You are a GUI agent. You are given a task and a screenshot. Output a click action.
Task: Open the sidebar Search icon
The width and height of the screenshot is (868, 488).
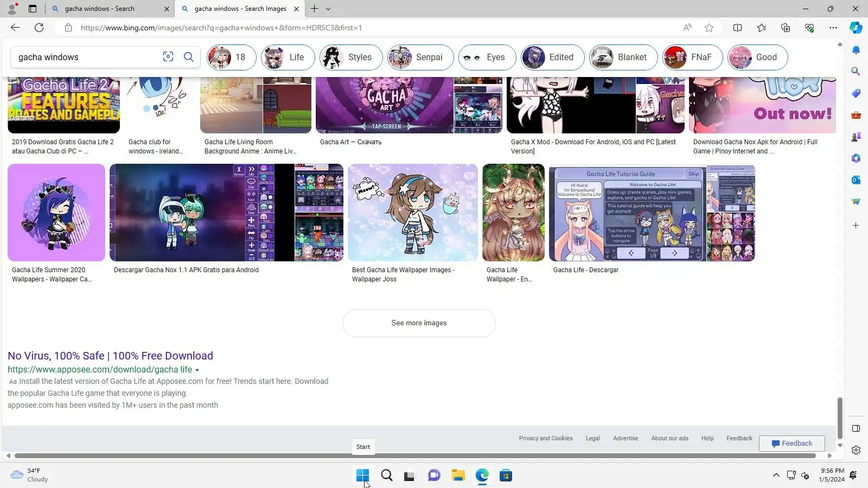pos(856,72)
